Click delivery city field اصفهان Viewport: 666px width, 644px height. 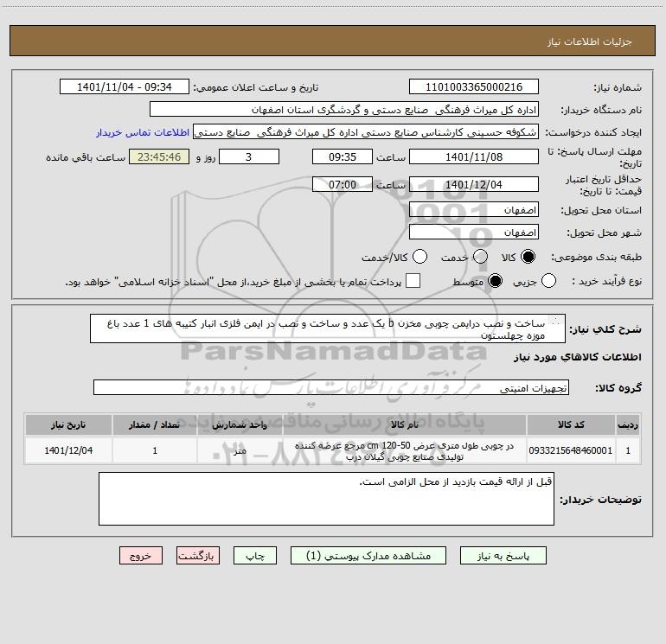[x=474, y=233]
